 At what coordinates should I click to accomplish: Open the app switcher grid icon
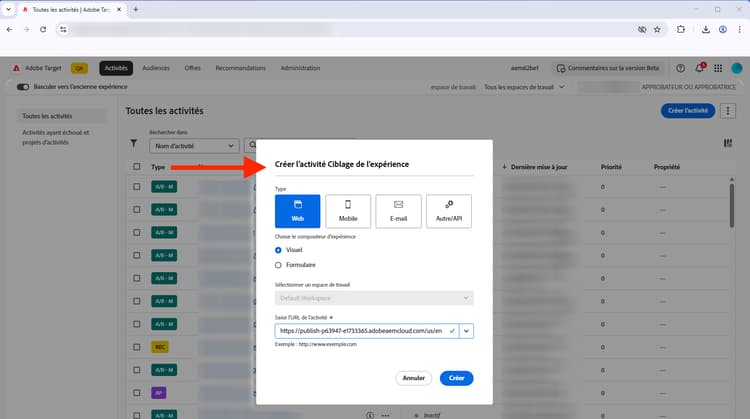click(718, 68)
